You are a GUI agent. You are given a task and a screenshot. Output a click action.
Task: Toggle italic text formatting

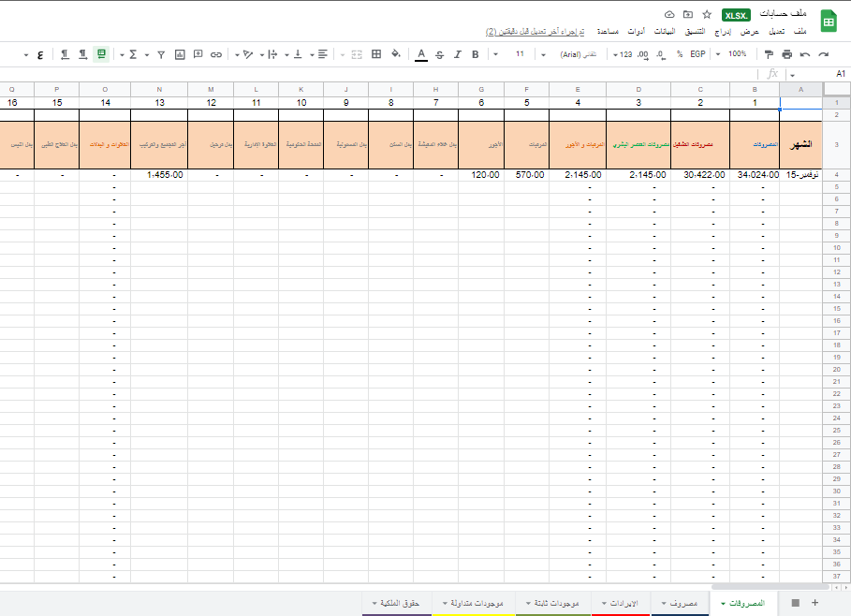(458, 54)
